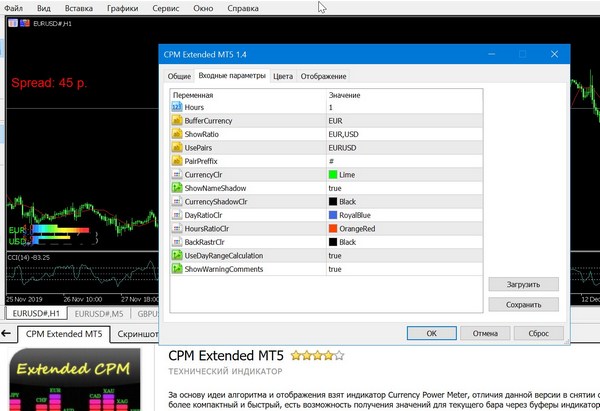Click the CCI(14) indicator label

28,258
